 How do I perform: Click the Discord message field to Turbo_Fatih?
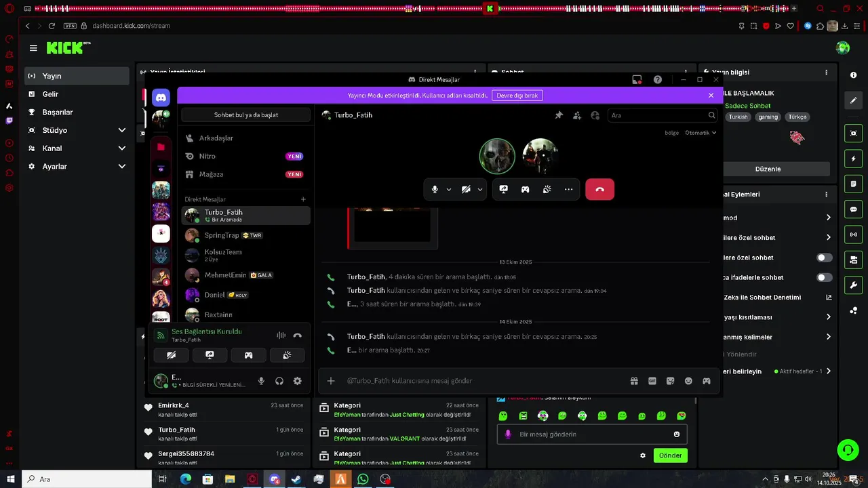coord(481,381)
